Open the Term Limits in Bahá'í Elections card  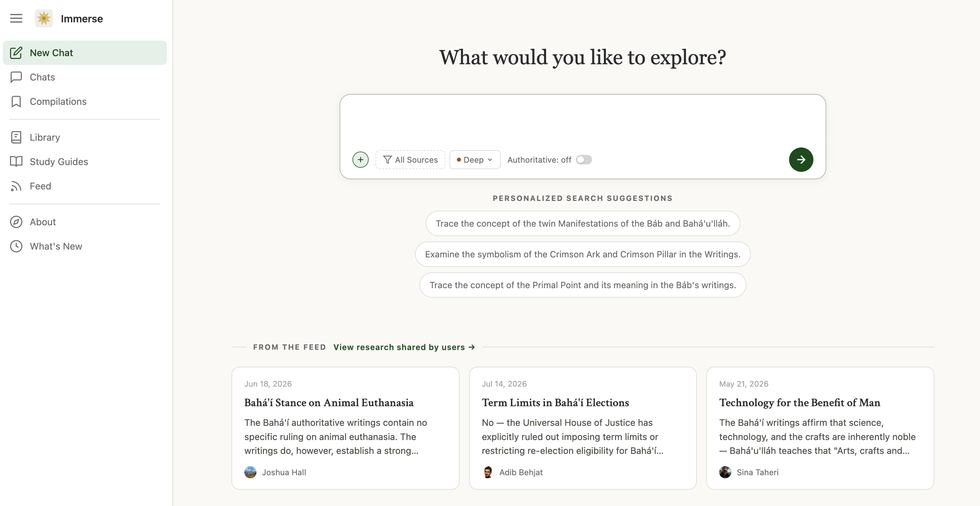(583, 428)
